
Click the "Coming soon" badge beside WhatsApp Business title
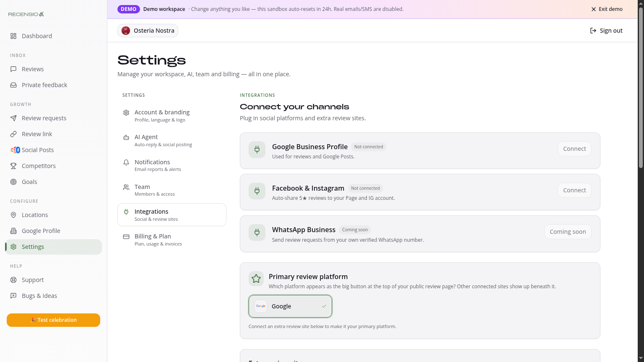[x=355, y=230]
